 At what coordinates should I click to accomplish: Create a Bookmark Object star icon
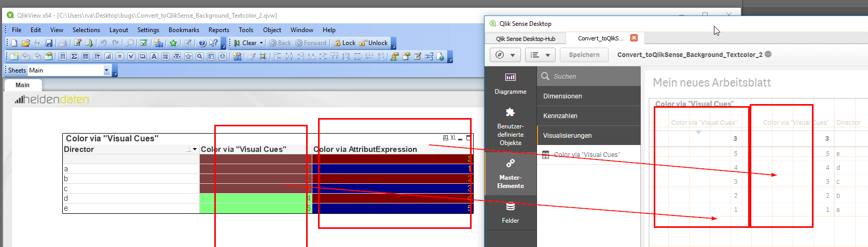coord(188,56)
